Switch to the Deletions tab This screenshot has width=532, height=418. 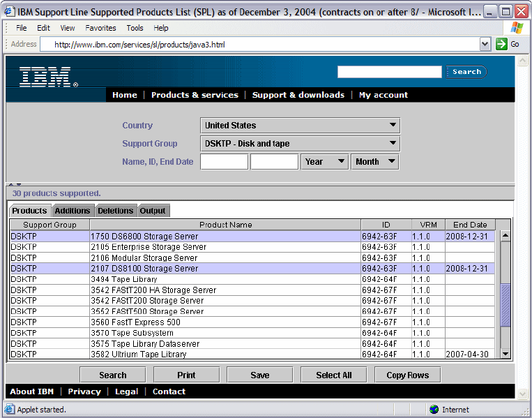point(116,211)
